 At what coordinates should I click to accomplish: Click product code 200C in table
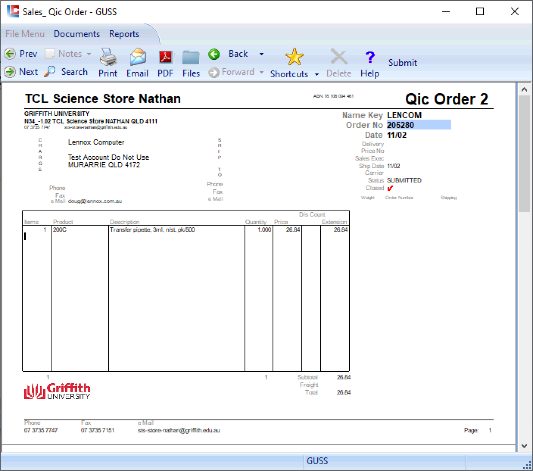tap(60, 230)
